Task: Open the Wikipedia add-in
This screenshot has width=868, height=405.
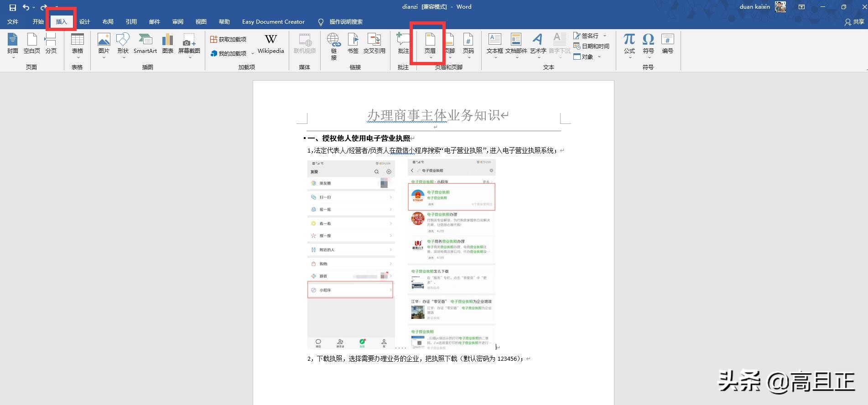Action: [x=270, y=44]
